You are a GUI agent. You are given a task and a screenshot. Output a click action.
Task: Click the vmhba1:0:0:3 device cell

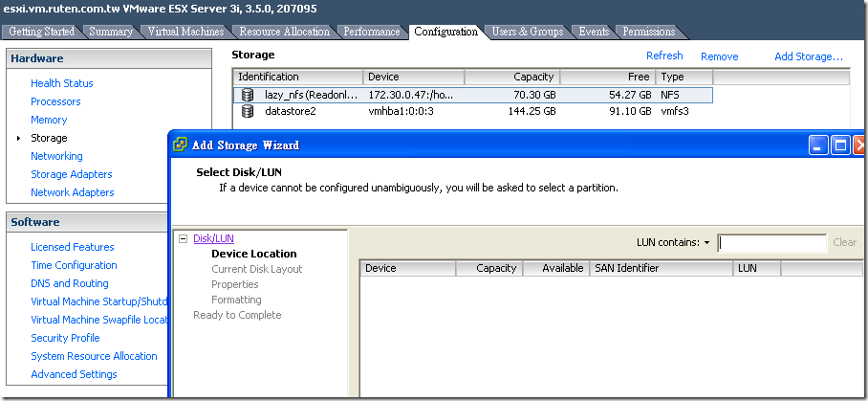point(401,111)
